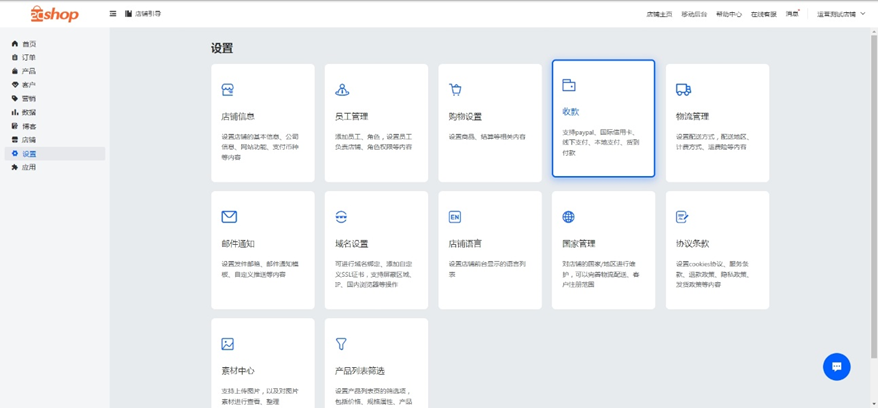Select the 购物设置 shopping cart icon
The image size is (878, 408).
[x=455, y=90]
